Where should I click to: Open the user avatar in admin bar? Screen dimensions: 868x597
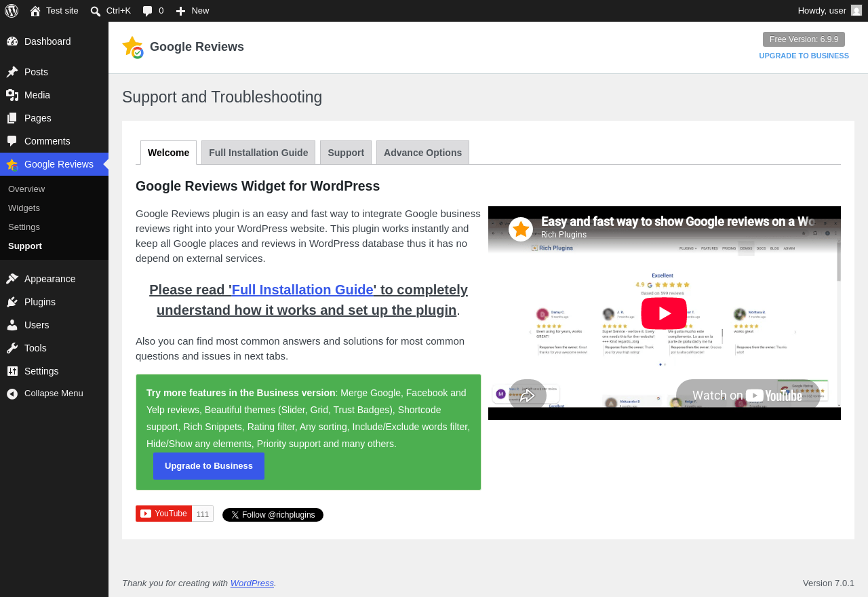coord(856,10)
